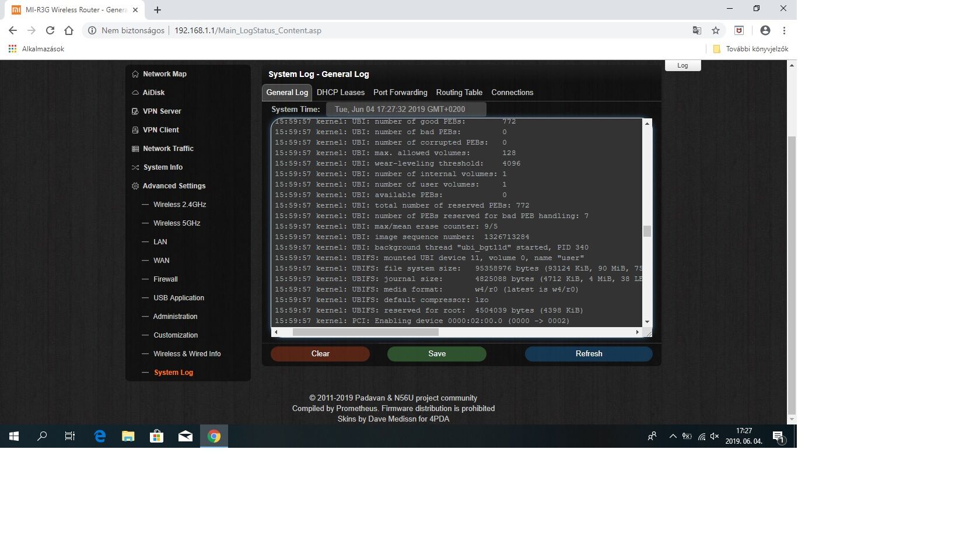
Task: Click the muted volume tray icon
Action: (x=715, y=436)
